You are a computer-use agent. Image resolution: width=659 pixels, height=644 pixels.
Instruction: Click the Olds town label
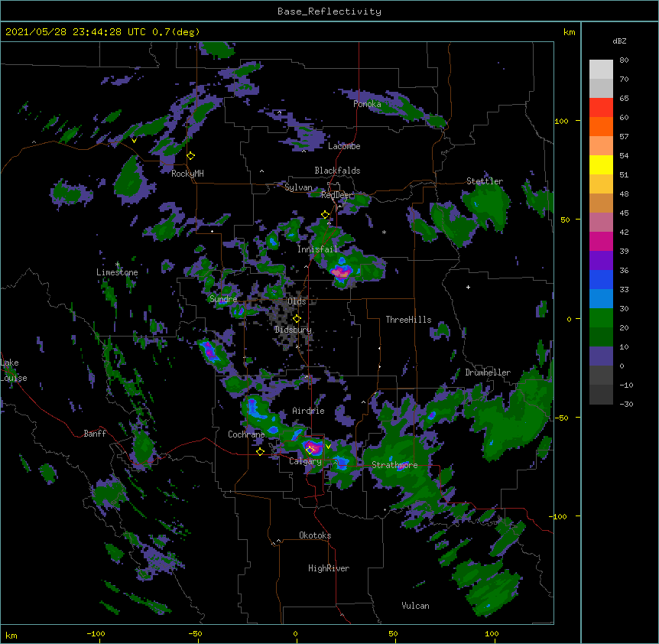coord(297,301)
